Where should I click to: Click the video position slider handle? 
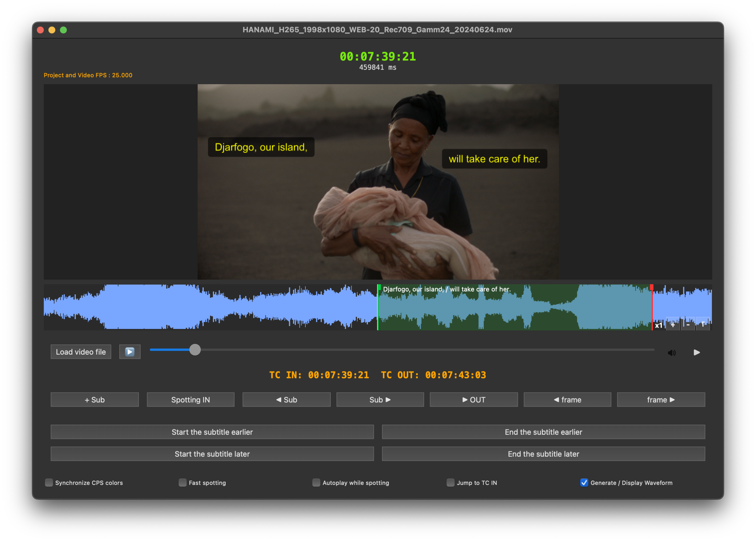(x=195, y=350)
